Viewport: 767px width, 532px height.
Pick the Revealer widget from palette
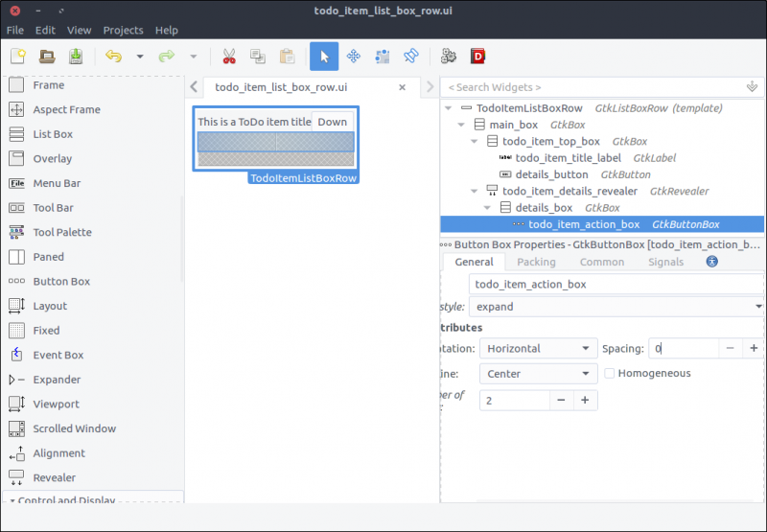pyautogui.click(x=54, y=477)
